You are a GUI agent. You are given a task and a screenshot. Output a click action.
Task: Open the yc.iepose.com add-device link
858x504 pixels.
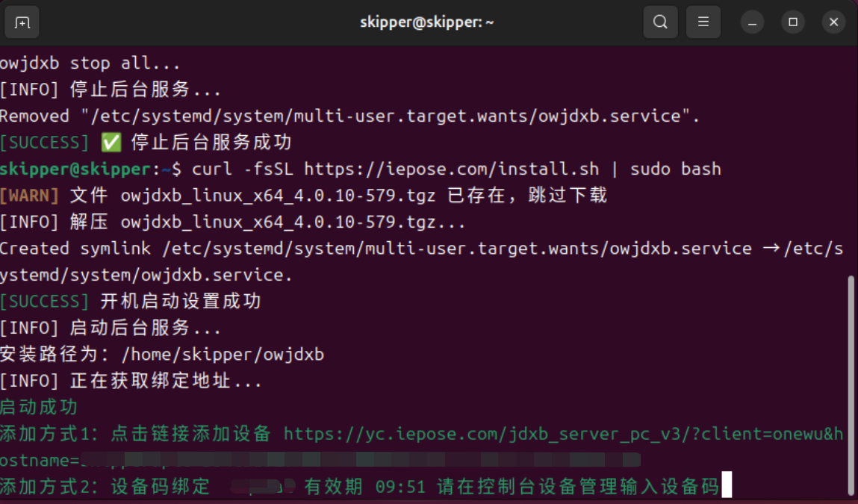point(563,434)
